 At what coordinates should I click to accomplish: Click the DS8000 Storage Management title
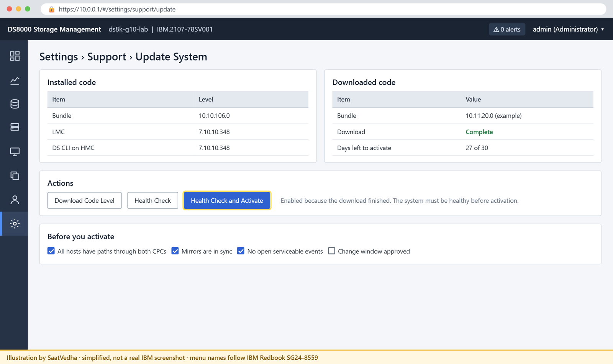click(x=54, y=30)
